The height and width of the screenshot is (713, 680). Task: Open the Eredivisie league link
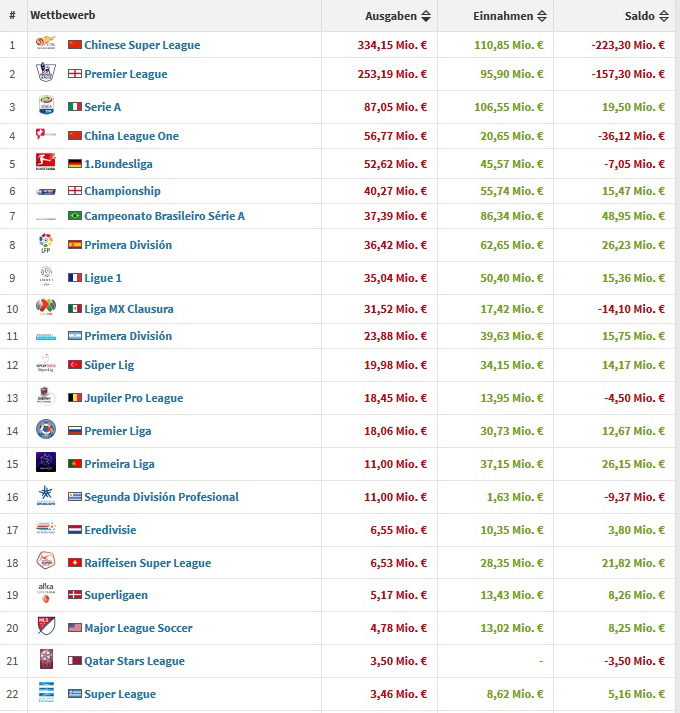click(110, 530)
